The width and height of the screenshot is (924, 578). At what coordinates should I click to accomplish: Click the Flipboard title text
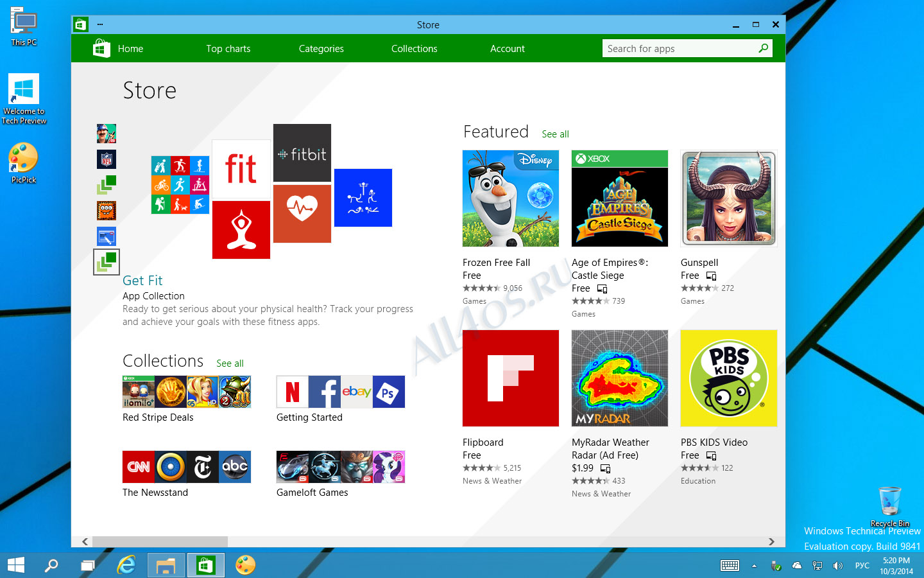[x=483, y=442]
